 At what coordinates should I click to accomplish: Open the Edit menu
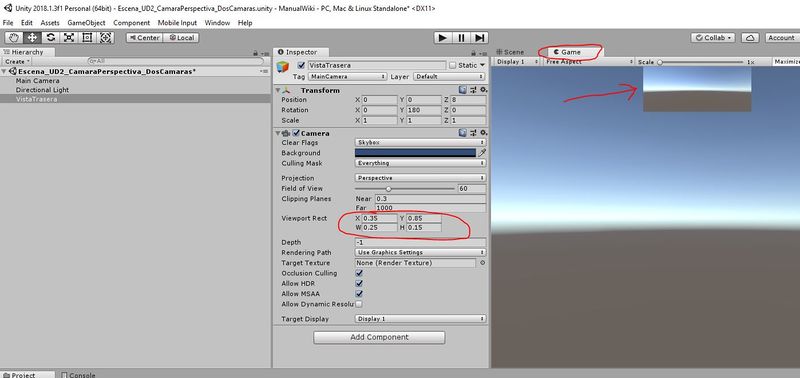27,23
